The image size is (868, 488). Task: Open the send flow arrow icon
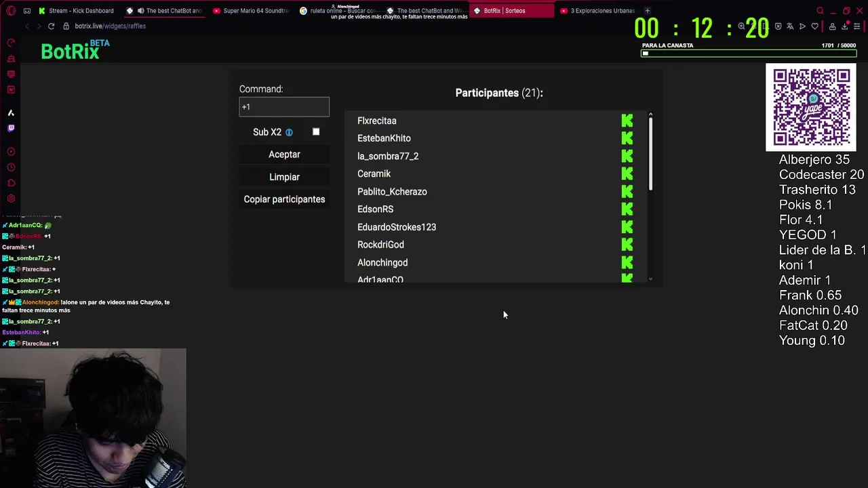click(x=802, y=26)
